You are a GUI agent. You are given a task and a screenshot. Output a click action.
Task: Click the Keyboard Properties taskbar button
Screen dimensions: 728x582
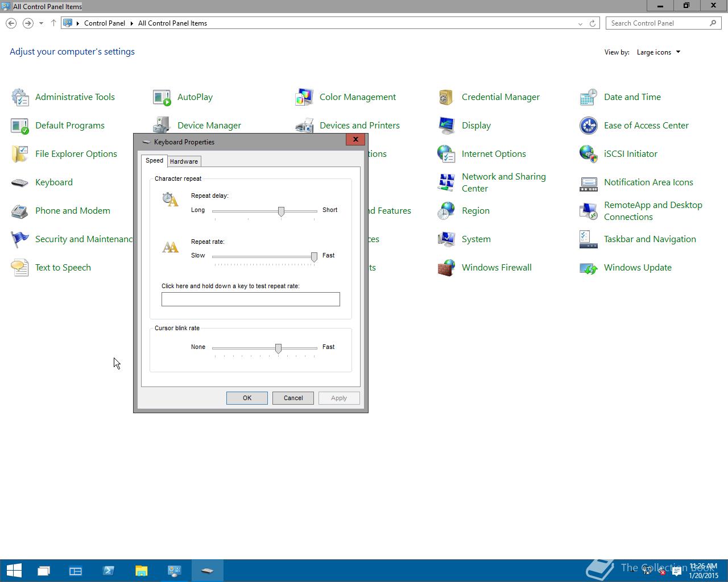[x=207, y=571]
